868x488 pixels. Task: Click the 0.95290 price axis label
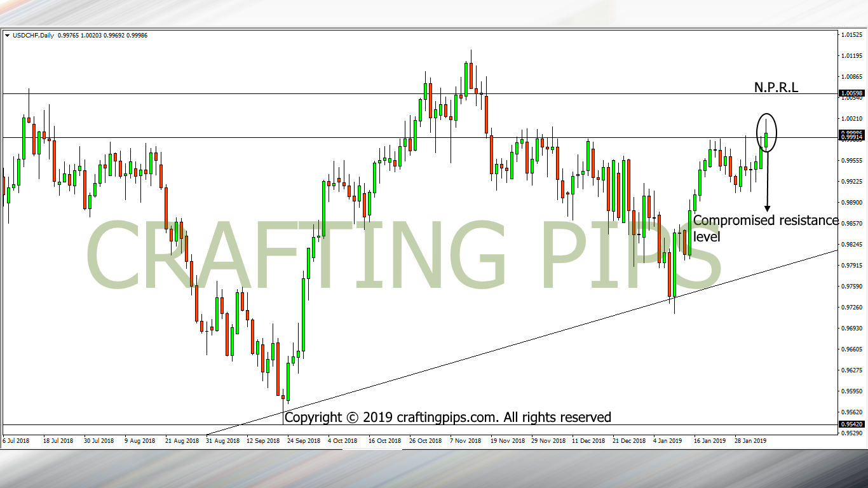click(x=851, y=433)
